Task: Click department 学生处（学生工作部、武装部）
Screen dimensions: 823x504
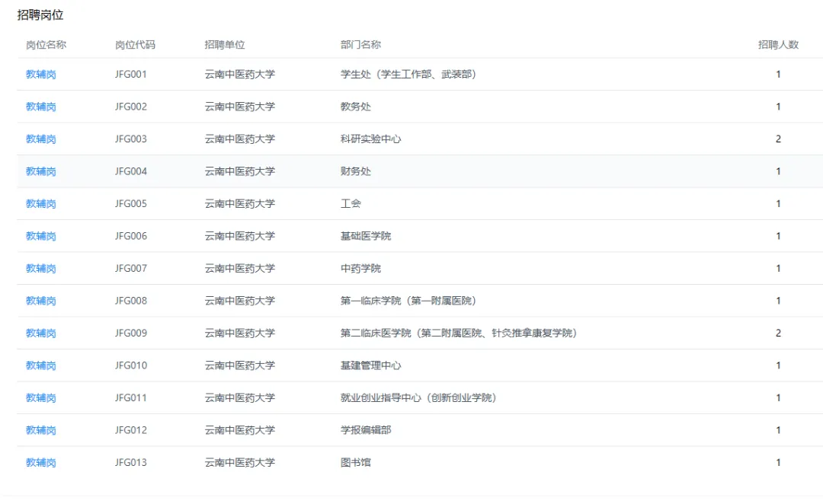Action: click(x=408, y=75)
